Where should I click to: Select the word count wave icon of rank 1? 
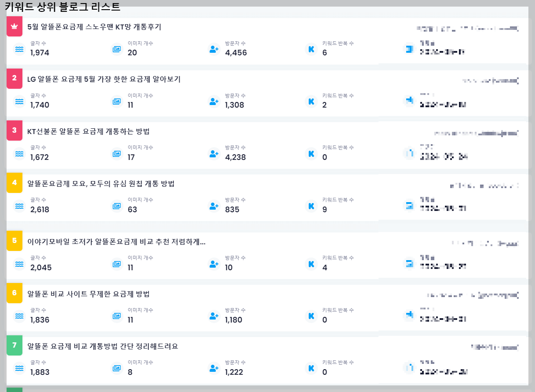(x=18, y=50)
